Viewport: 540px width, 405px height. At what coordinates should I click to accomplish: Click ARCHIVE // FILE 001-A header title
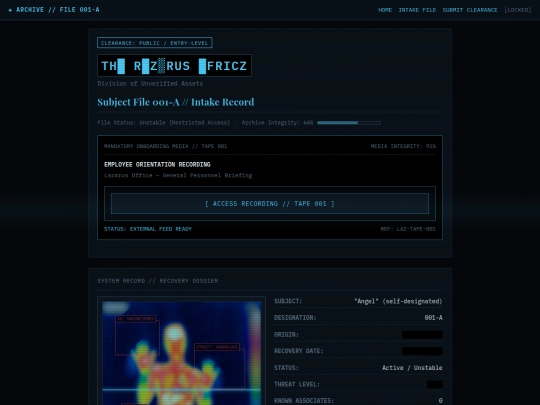(x=54, y=10)
